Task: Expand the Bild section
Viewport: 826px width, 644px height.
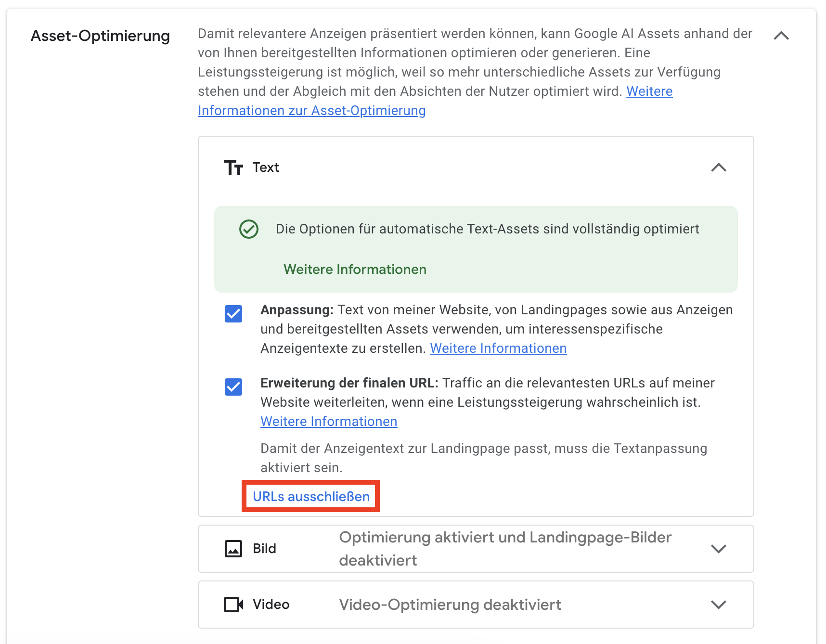Action: 719,549
